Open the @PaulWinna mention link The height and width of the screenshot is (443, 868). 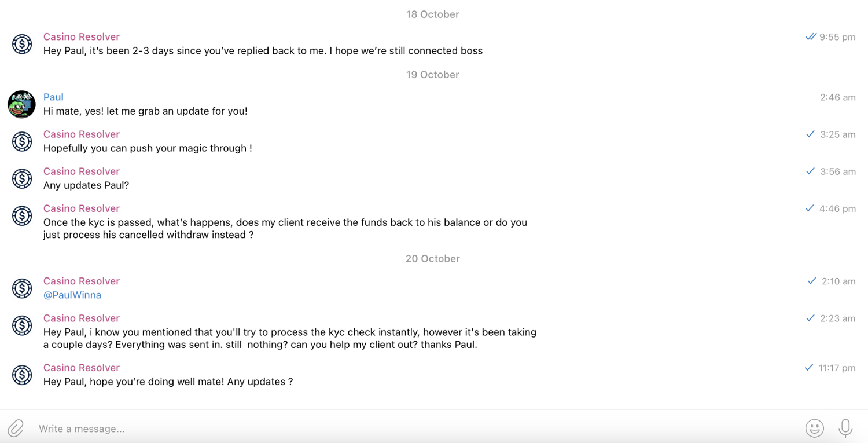point(72,295)
